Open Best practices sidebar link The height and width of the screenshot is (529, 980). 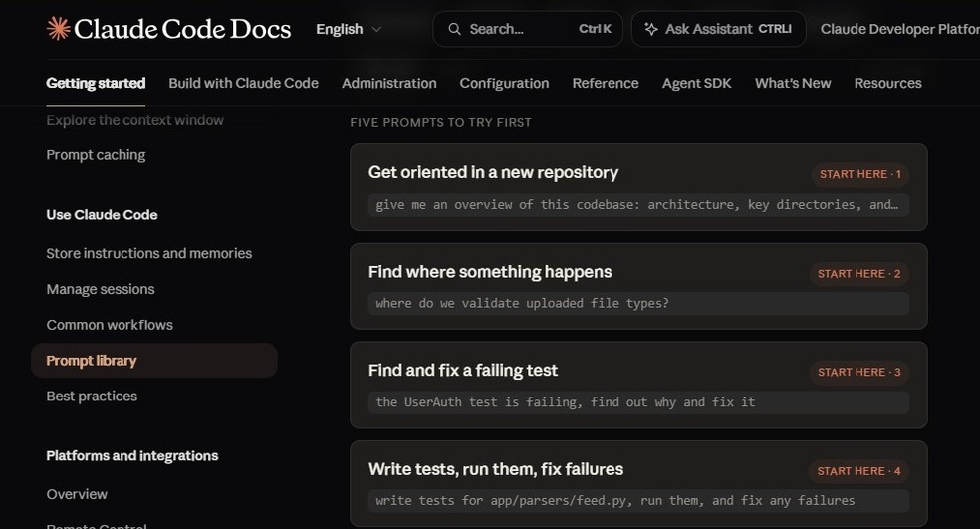tap(92, 396)
